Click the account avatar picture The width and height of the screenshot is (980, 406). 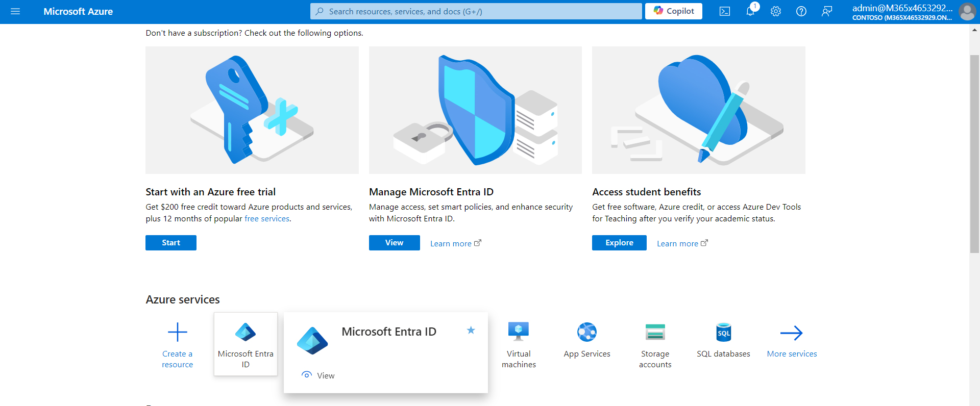967,11
